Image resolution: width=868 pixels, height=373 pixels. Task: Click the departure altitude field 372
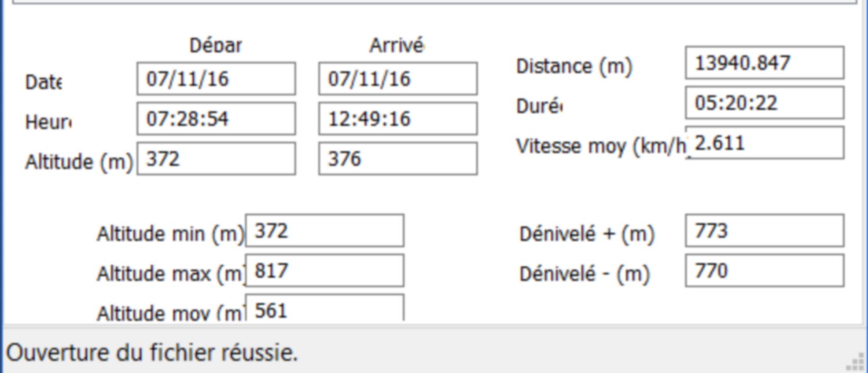pos(216,159)
